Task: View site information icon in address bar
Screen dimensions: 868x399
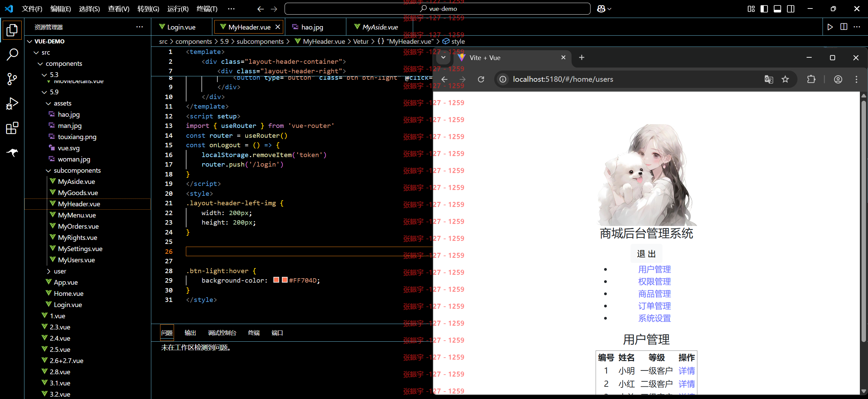Action: point(503,79)
